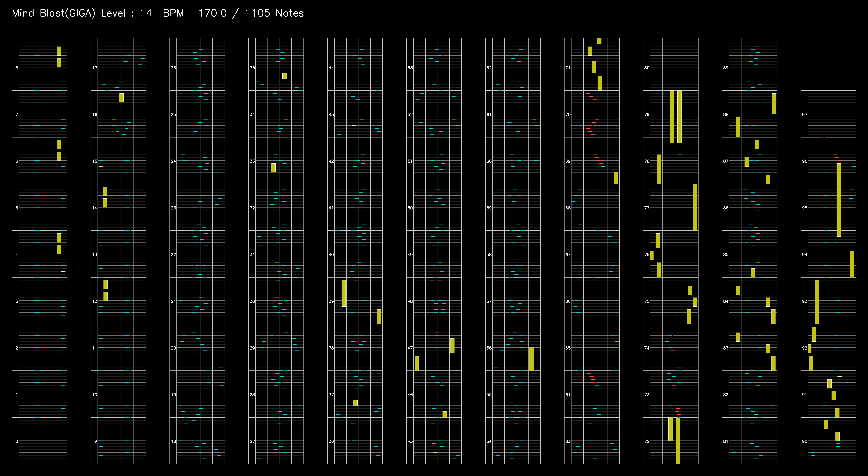The image size is (868, 476).
Task: Click the yellow note in measure 69
Action: (x=616, y=178)
